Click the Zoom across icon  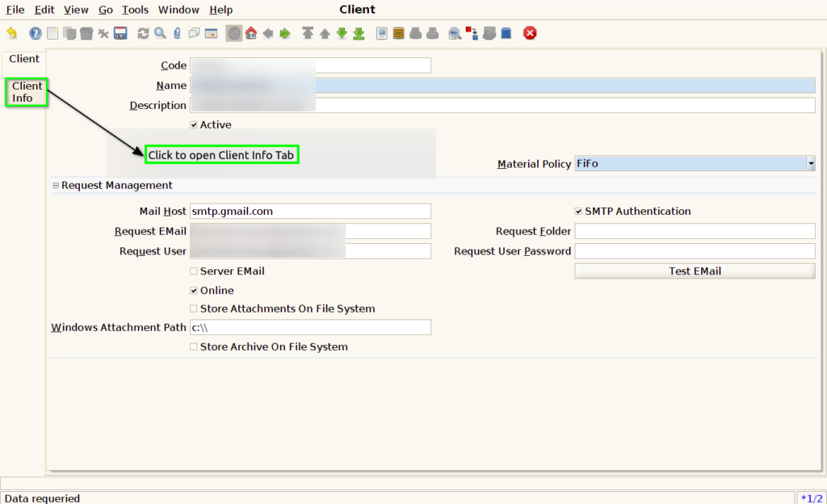point(455,33)
